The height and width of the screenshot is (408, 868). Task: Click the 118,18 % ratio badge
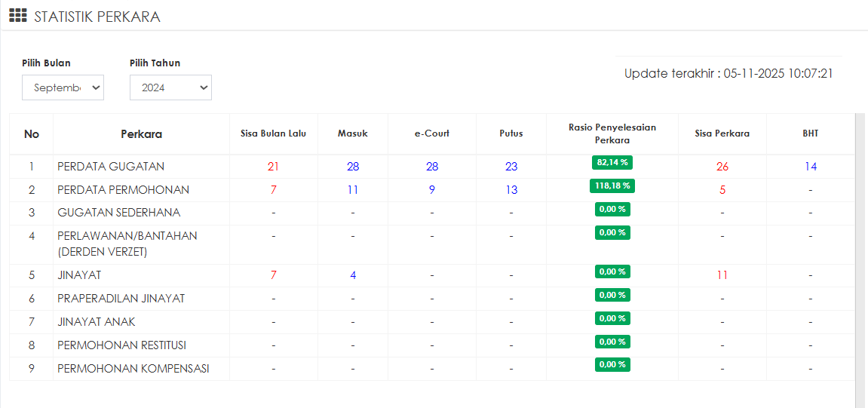tap(612, 186)
